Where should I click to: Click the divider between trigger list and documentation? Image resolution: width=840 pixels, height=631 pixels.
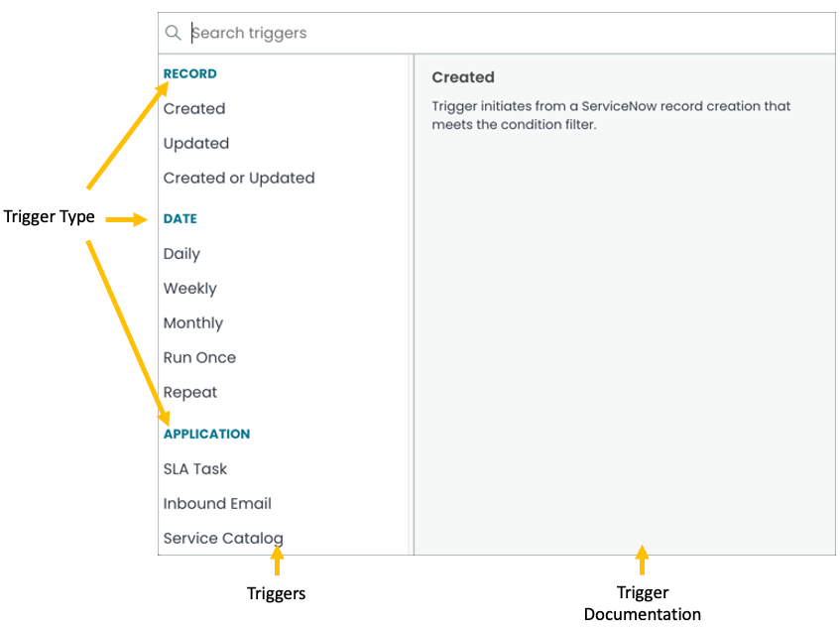click(414, 298)
